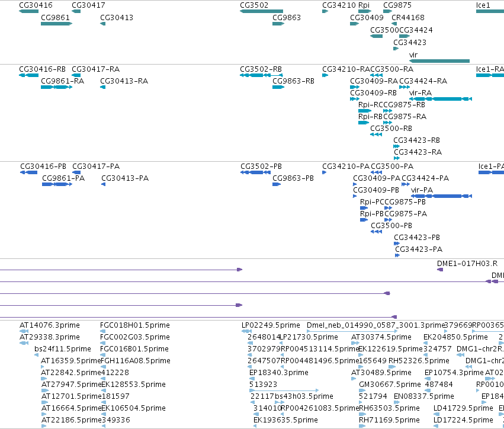Viewport: 504px width, 429px height.
Task: Click EST LP02249.5prime
Action: pos(271,325)
